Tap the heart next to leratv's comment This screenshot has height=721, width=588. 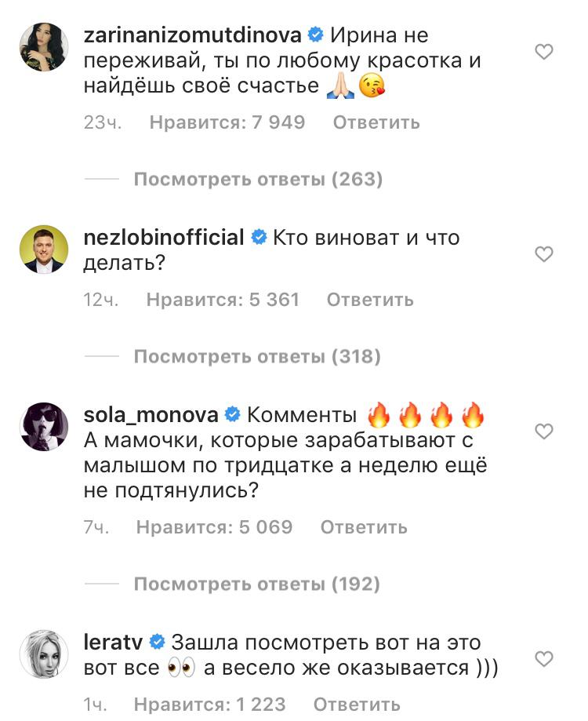pos(543,657)
